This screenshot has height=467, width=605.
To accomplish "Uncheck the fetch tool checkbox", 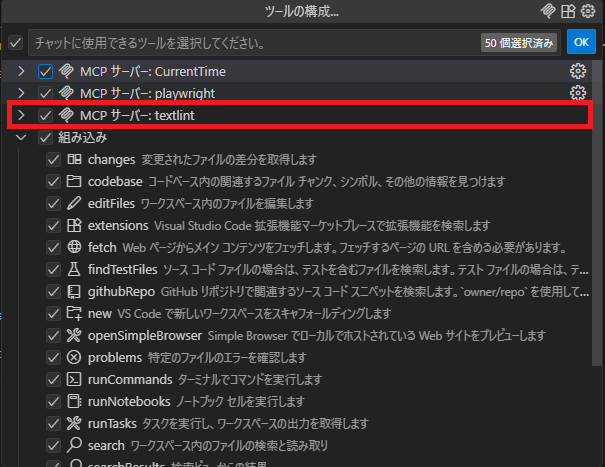I will tap(53, 247).
